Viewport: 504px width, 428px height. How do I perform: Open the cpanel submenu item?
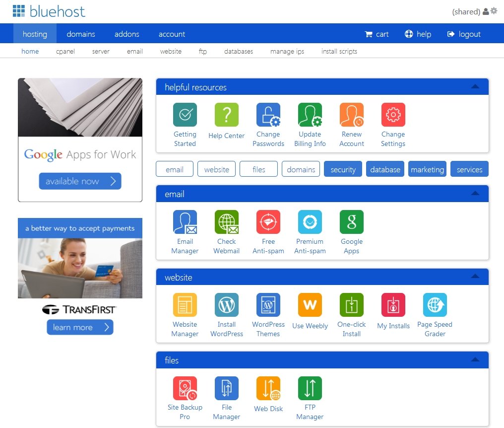tap(65, 51)
